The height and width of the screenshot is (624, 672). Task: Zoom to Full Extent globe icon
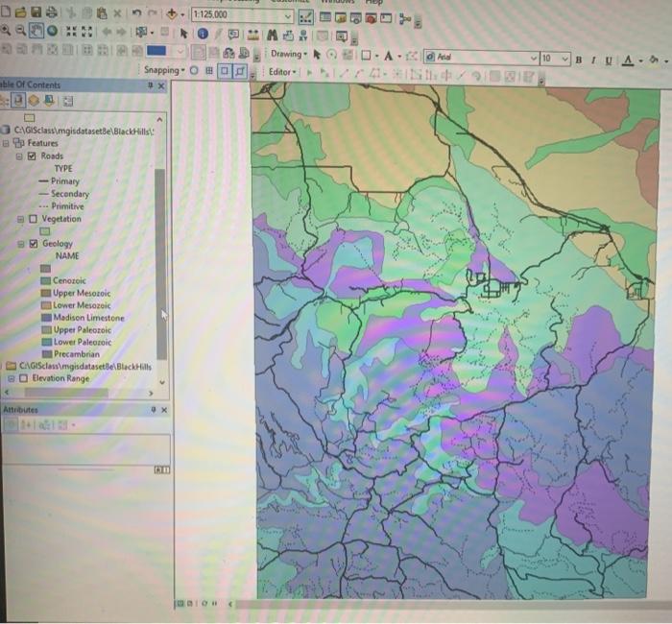[52, 31]
